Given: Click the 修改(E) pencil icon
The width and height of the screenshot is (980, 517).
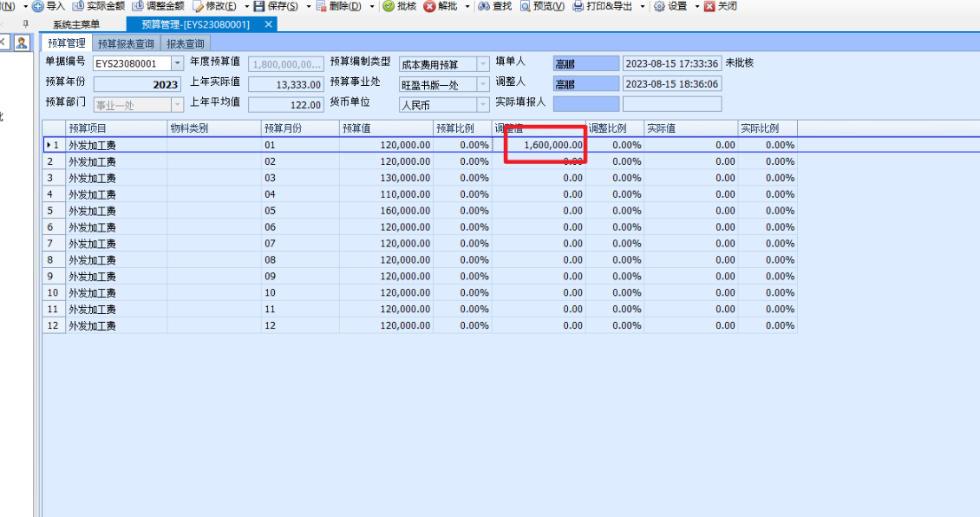Looking at the screenshot, I should 198,6.
